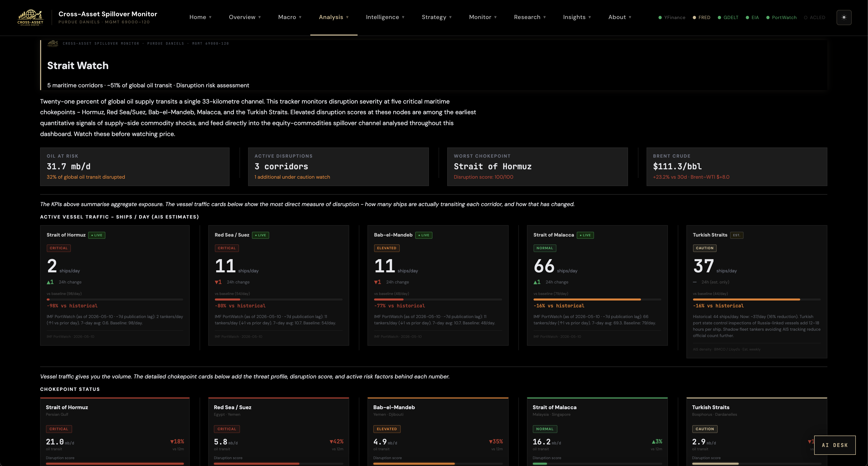
Task: Click LIVE badge on Strait of Malacca traffic card
Action: click(x=585, y=235)
